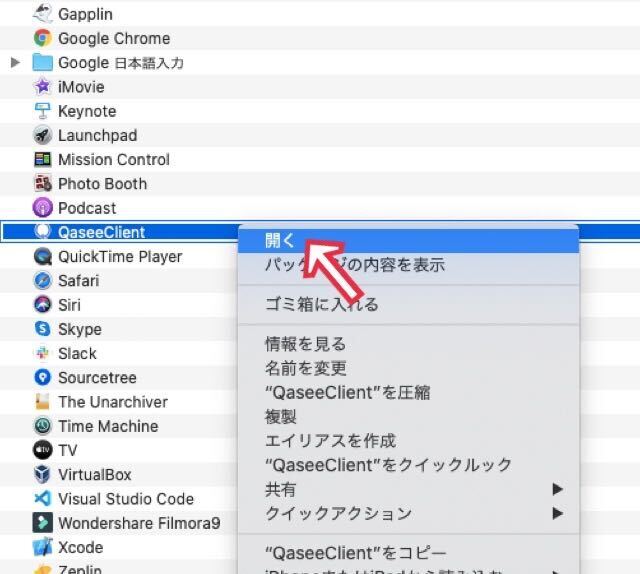Click the Xcode hammer icon
This screenshot has width=640, height=574.
coord(42,547)
